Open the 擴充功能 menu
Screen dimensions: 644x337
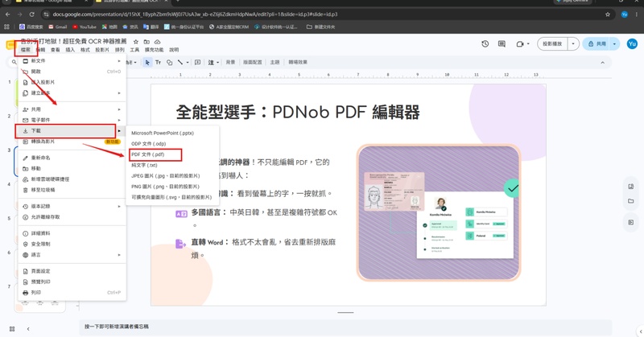tap(154, 50)
